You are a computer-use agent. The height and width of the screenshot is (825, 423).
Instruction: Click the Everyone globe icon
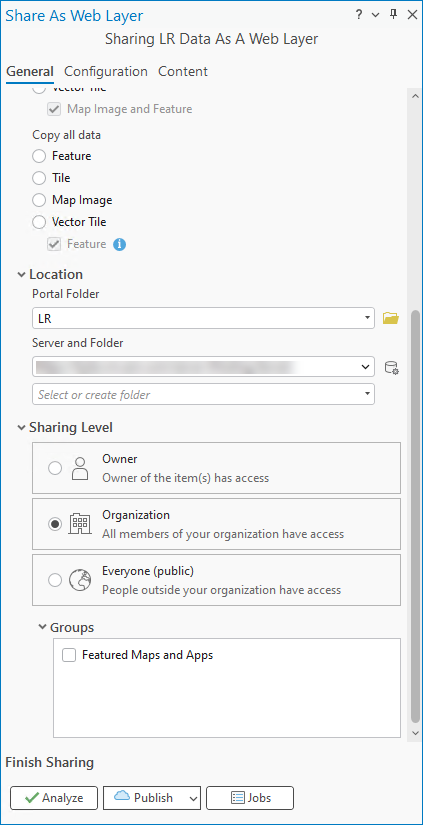tap(80, 580)
